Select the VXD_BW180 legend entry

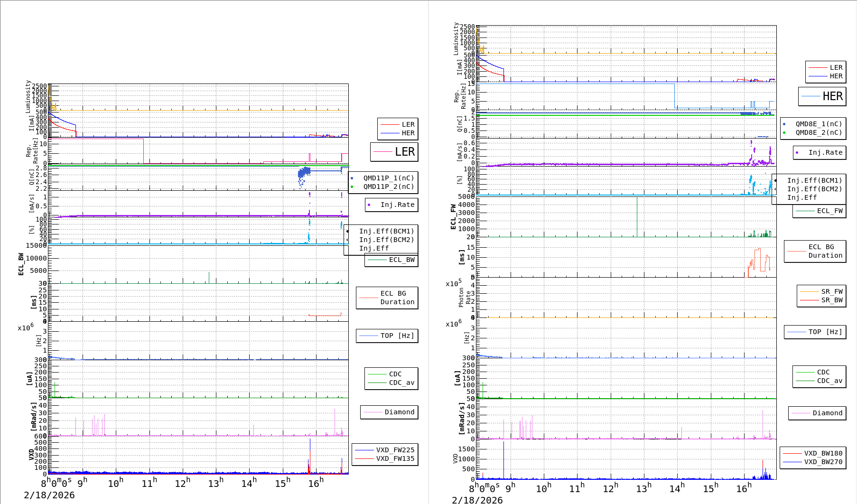(x=823, y=453)
